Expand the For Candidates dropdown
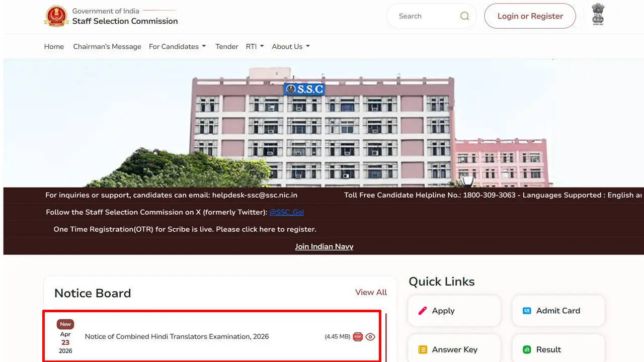644x362 pixels. pos(177,46)
